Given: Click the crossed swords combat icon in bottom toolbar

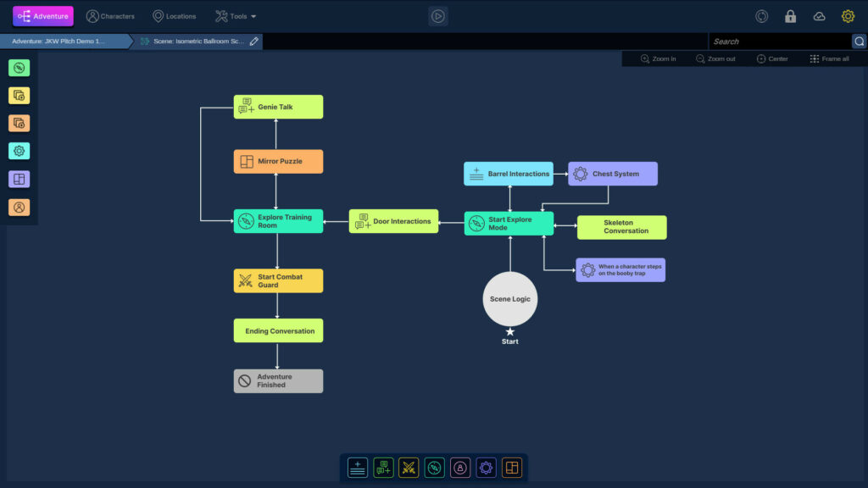Looking at the screenshot, I should pos(409,468).
